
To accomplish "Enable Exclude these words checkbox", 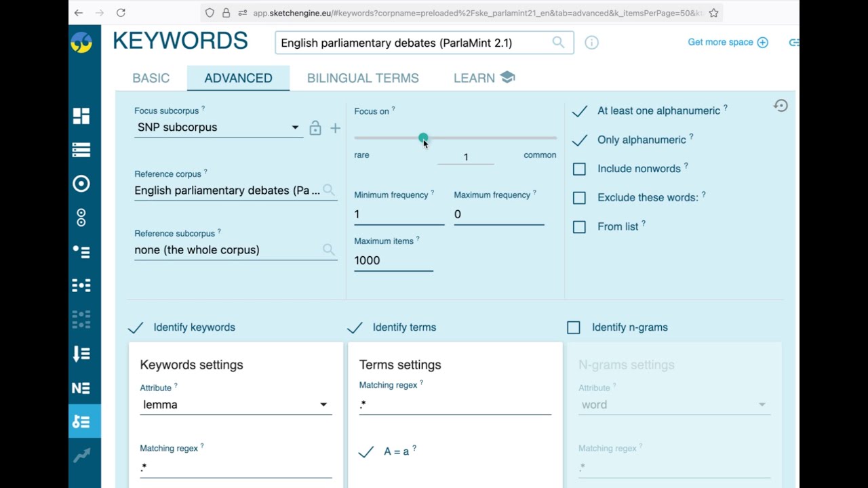I will (x=579, y=198).
